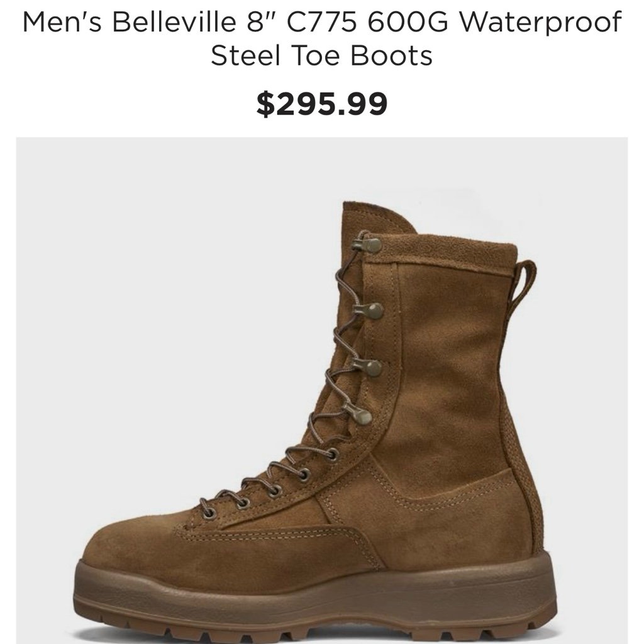Click the top speed-lace hook on the boot
Screen dimensions: 644x644
[368, 245]
